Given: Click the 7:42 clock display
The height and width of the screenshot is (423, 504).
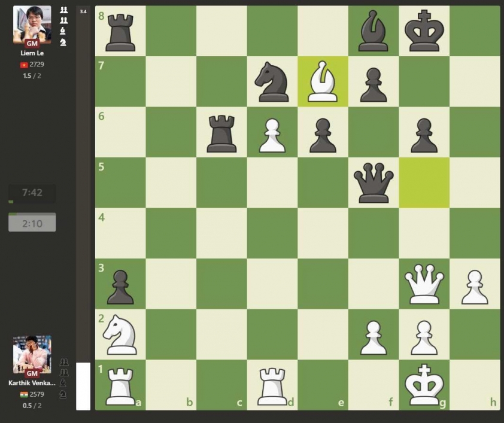Looking at the screenshot, I should 32,193.
